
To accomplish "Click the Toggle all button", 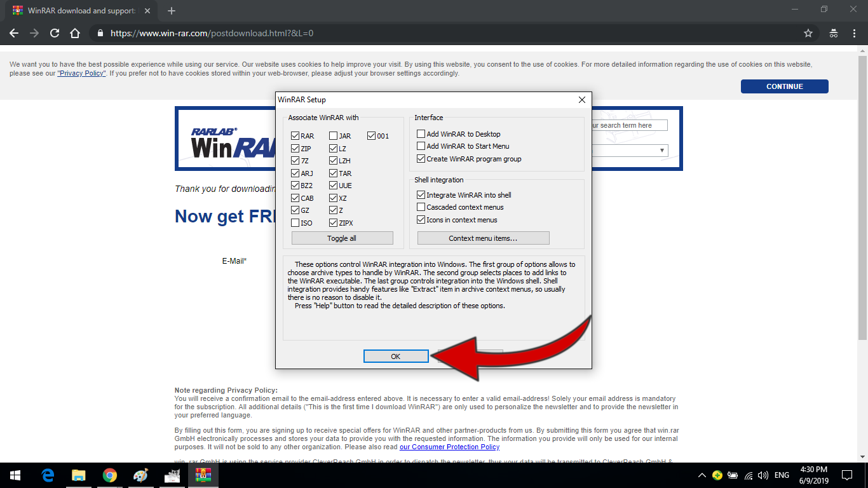I will pyautogui.click(x=342, y=238).
